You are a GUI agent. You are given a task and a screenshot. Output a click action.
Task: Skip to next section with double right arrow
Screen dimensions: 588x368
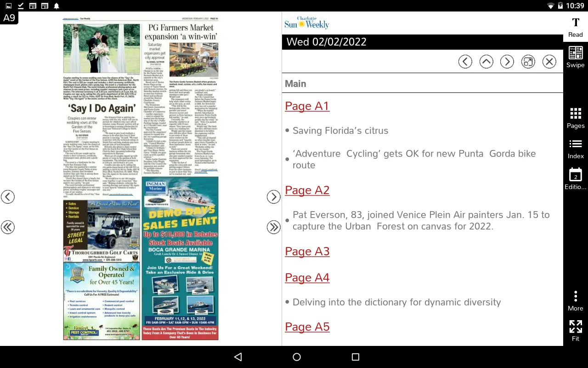click(x=273, y=227)
